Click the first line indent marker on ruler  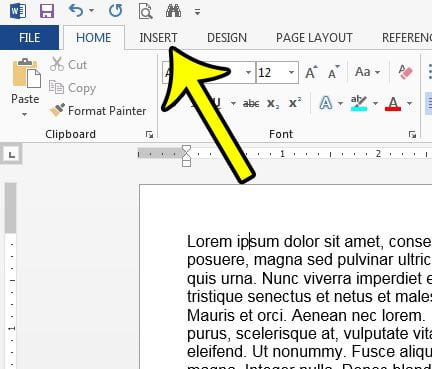[186, 149]
